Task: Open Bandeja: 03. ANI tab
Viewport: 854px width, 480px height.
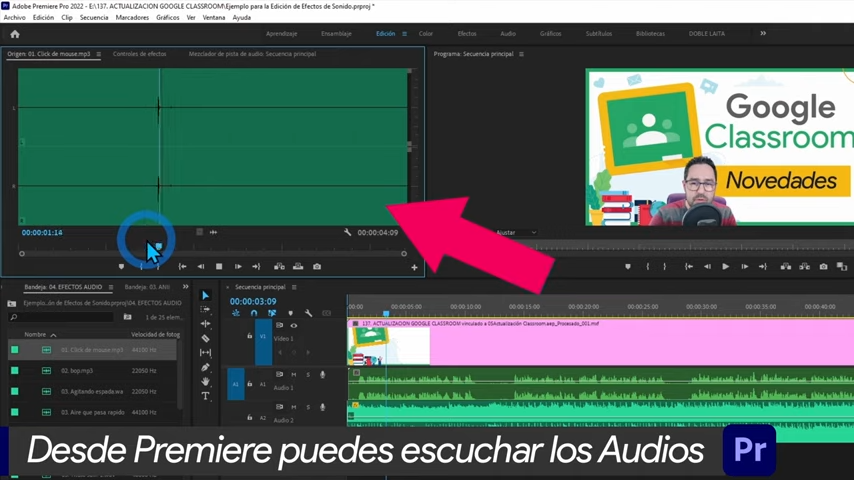Action: tap(148, 287)
